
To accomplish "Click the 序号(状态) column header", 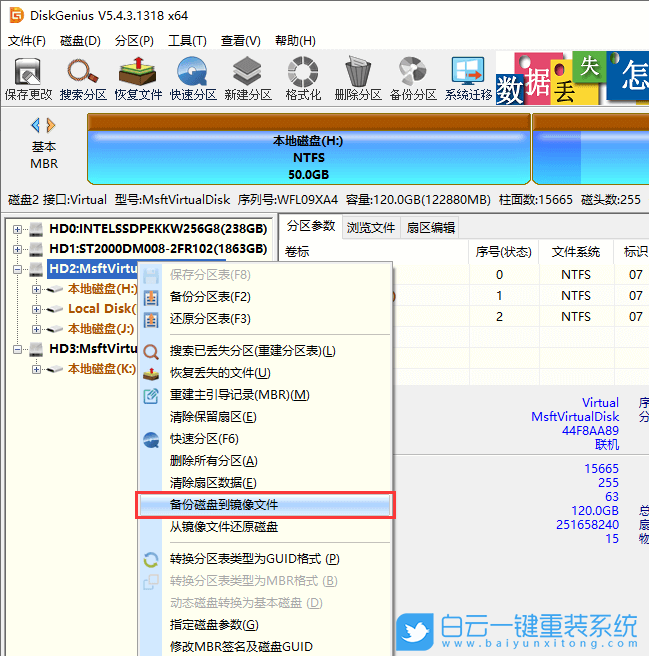I will tap(503, 252).
